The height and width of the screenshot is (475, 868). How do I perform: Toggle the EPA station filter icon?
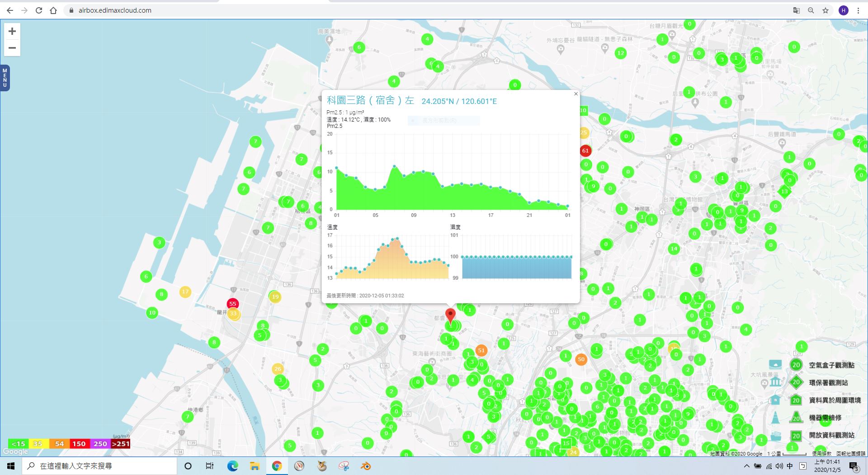click(775, 382)
